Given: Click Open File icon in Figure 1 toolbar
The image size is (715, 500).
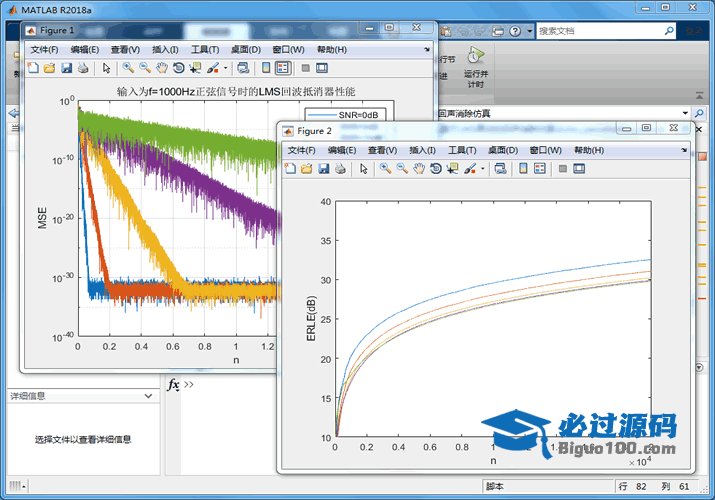Looking at the screenshot, I should pos(49,68).
